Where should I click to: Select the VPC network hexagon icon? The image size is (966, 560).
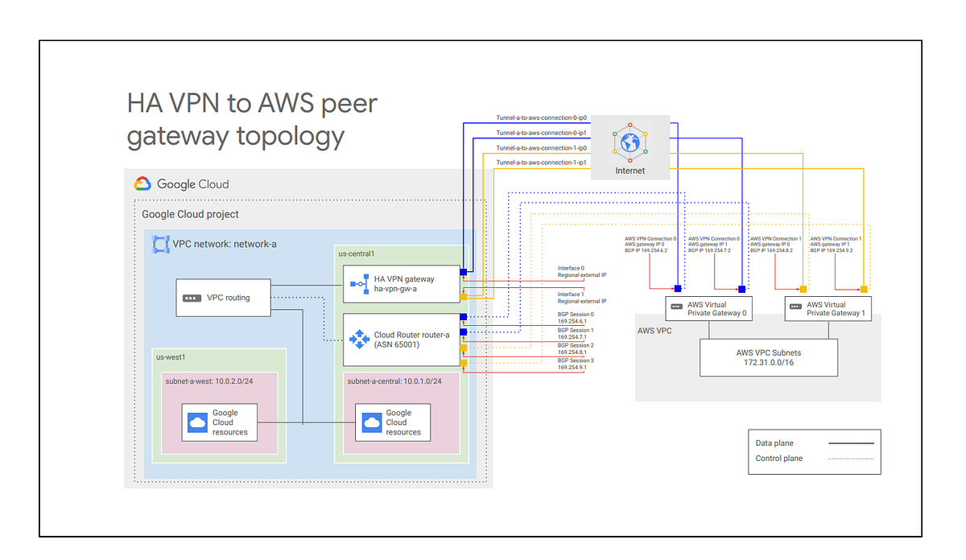point(161,244)
